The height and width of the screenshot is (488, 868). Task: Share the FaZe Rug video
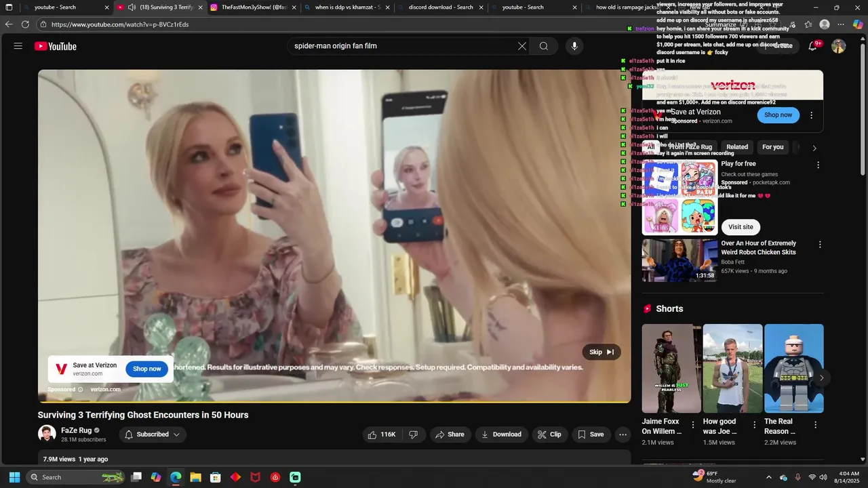coord(450,434)
